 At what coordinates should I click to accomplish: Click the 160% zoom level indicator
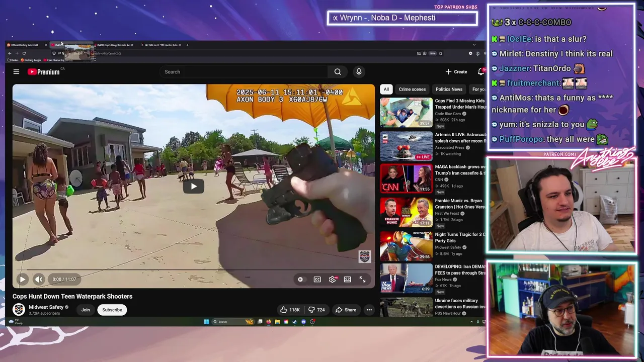tap(433, 53)
